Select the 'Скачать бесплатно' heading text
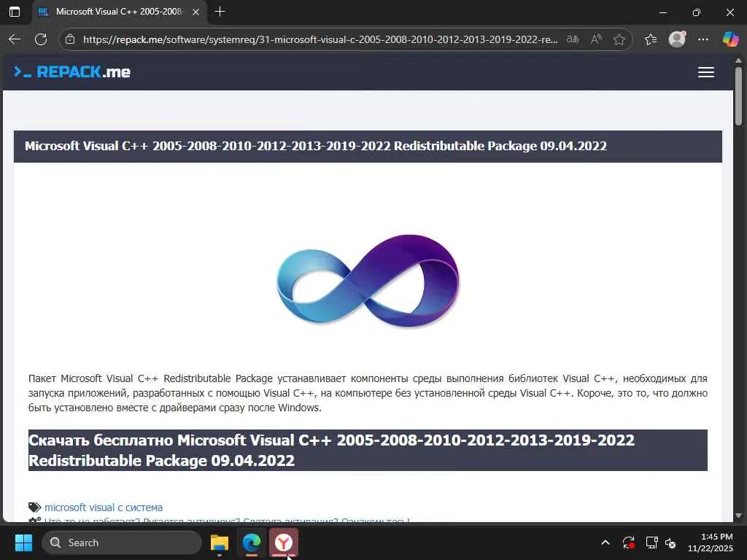 coord(331,451)
